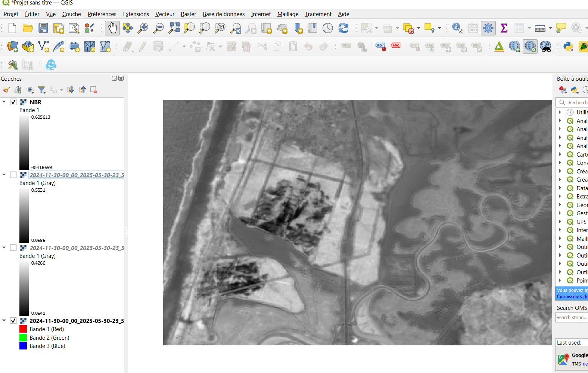The width and height of the screenshot is (588, 373).
Task: Select the Pan Map hand tool
Action: click(x=112, y=28)
